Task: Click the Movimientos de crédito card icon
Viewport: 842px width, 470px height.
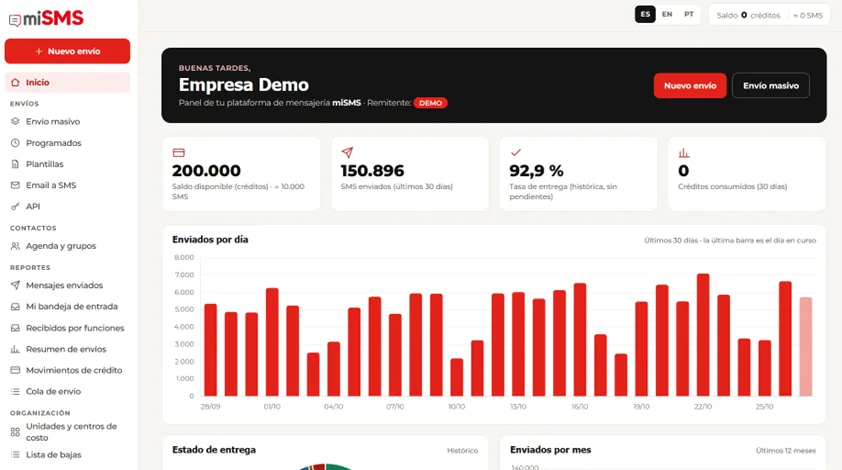Action: tap(15, 370)
